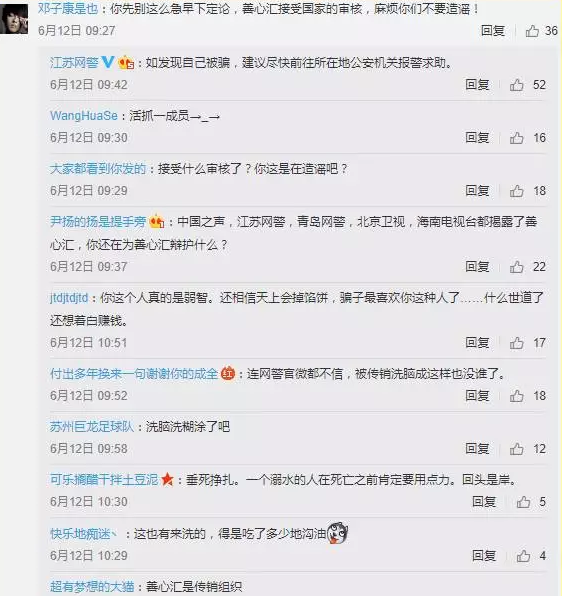Click thumbs-up on 快乐地痴迷 comment
This screenshot has height=596, width=562.
pos(523,556)
